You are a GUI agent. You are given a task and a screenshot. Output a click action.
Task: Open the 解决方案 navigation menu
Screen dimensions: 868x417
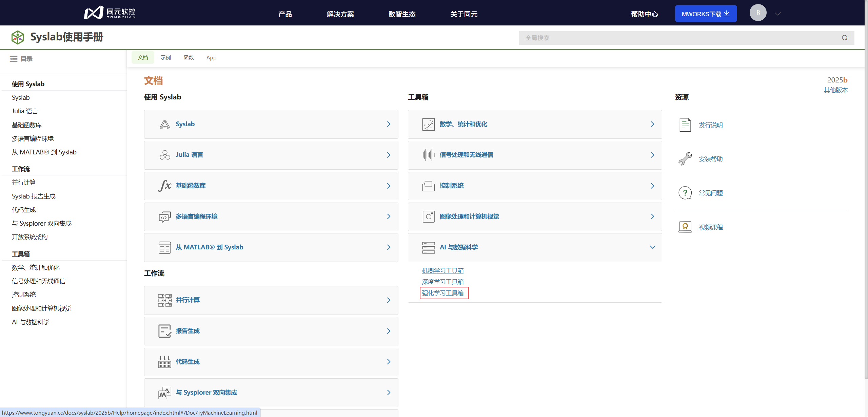point(340,14)
